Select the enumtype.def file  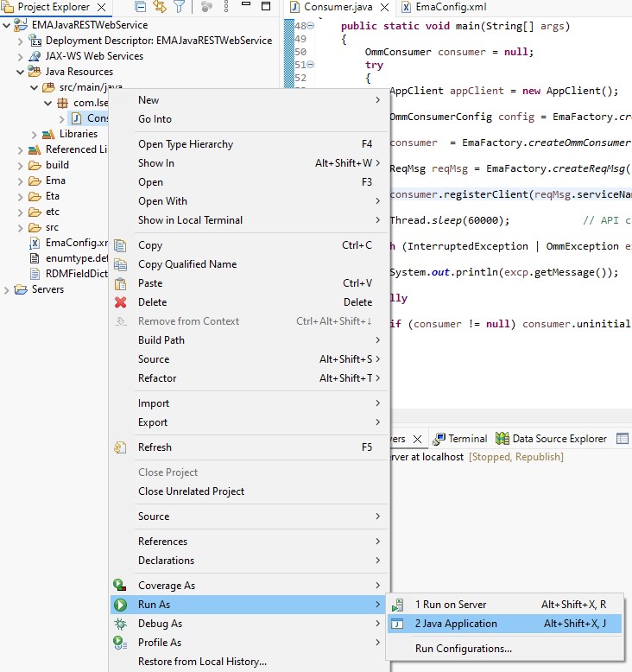(x=76, y=258)
